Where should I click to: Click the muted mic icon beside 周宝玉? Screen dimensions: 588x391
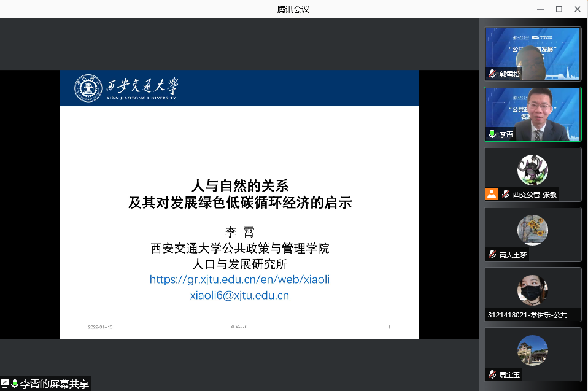492,374
